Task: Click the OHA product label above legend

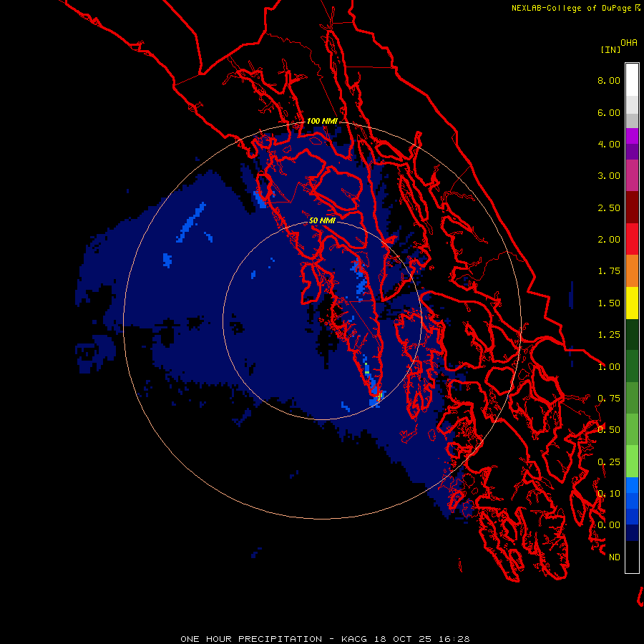Action: [629, 43]
